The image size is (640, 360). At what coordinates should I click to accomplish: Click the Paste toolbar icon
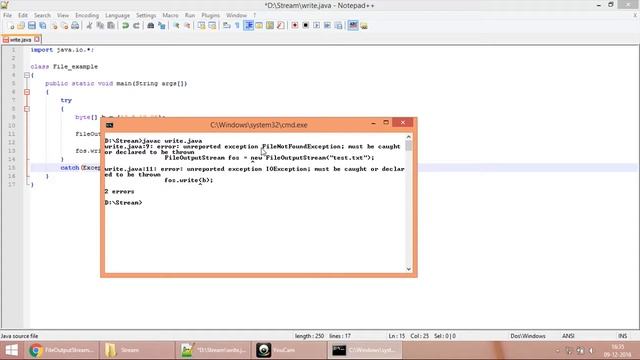[111, 26]
